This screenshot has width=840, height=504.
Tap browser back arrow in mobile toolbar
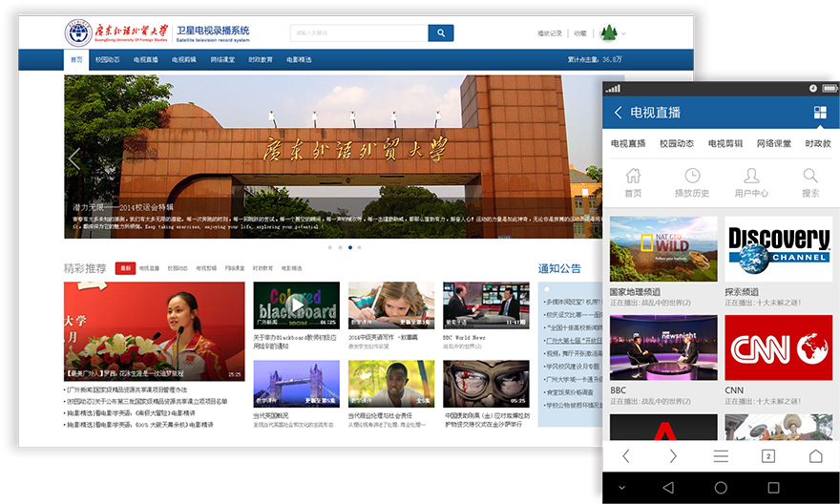tap(626, 456)
